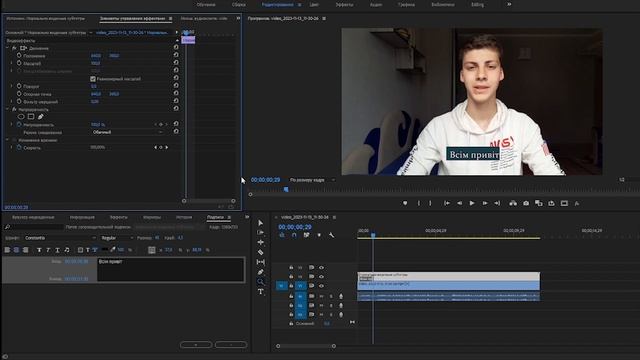
Task: Toggle Snap magnet in timeline
Action: point(294,235)
